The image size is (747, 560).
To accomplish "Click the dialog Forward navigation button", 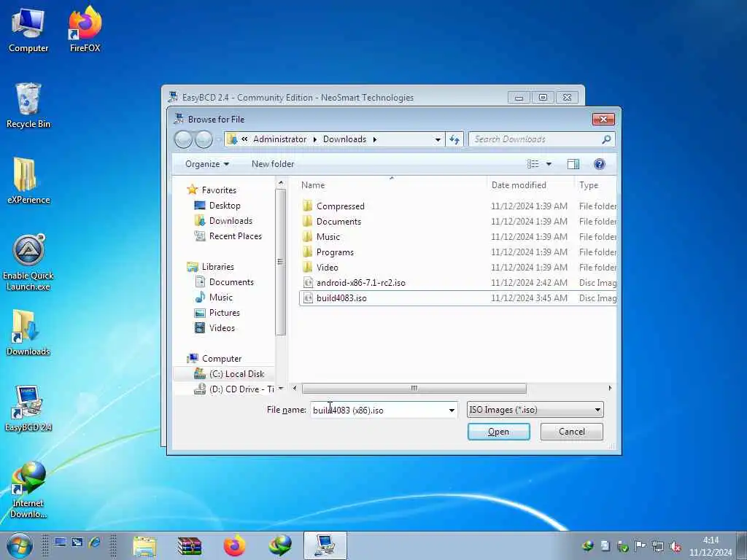I will point(204,139).
